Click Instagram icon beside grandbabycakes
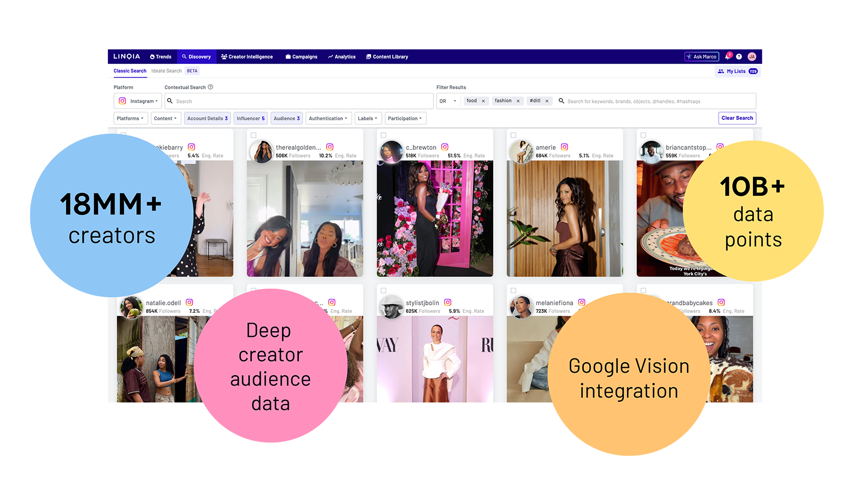868x488 pixels. [x=721, y=303]
